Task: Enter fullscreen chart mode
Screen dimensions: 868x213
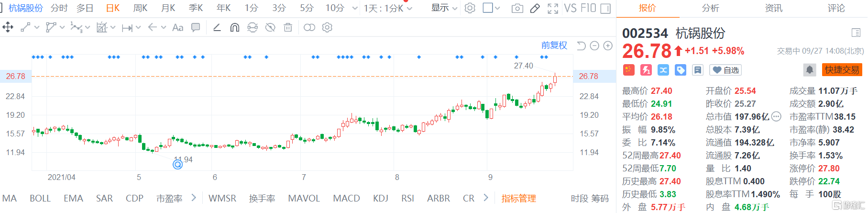Action: point(553,8)
